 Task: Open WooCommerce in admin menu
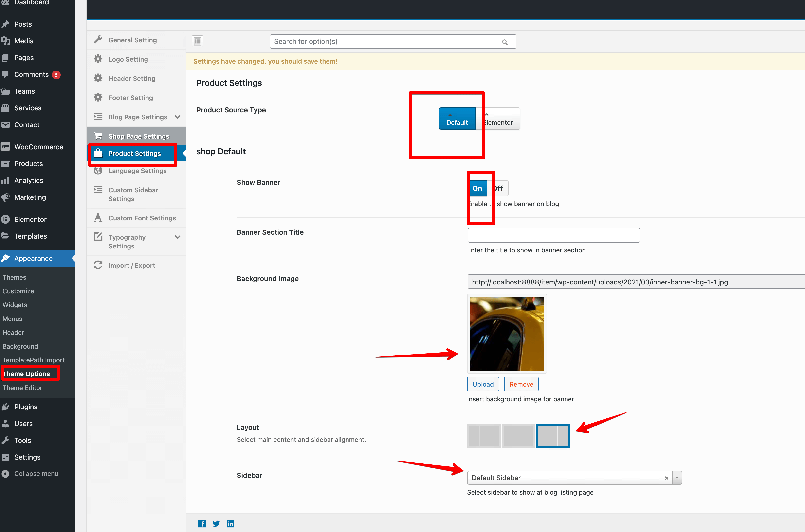click(x=38, y=147)
